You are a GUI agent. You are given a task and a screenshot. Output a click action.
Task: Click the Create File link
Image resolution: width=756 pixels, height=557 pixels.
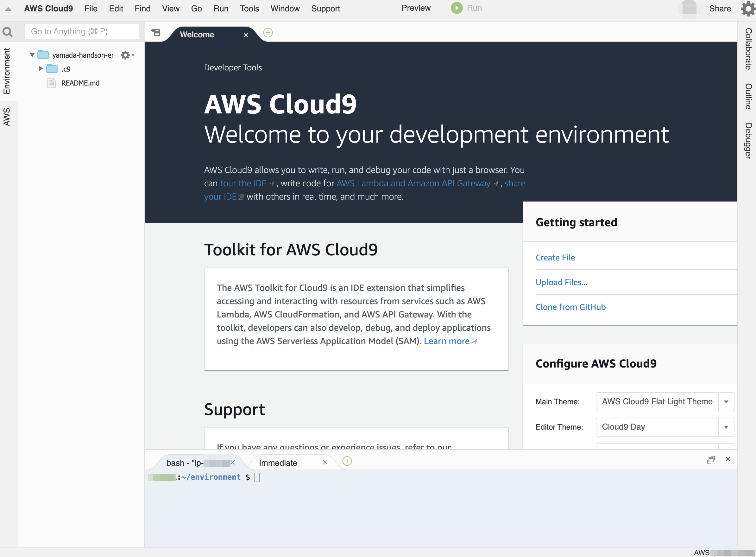tap(555, 258)
